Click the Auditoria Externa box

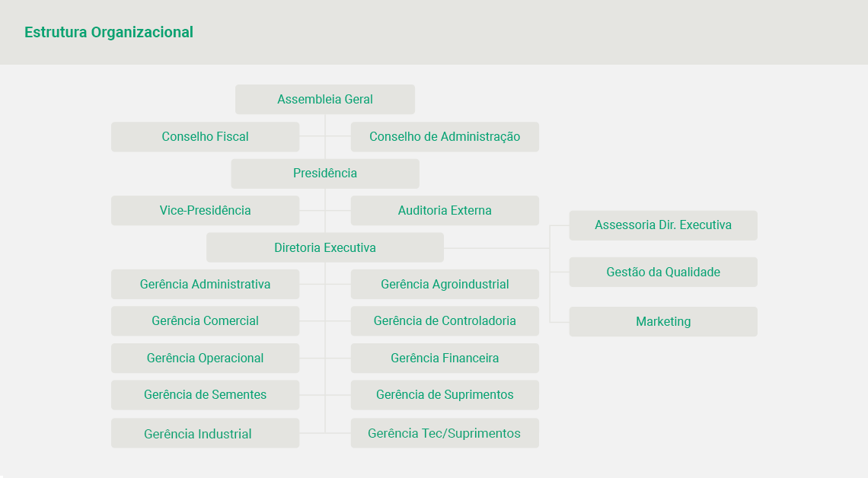[445, 211]
